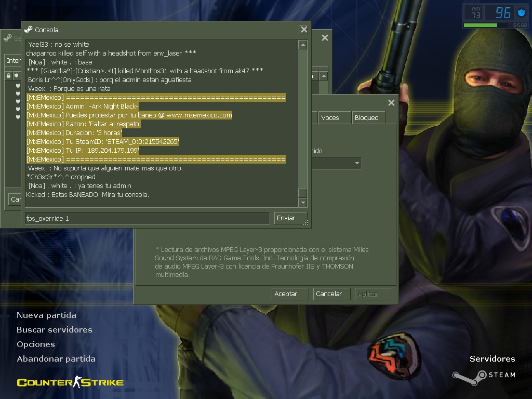
Task: Click the "ya tenes tu admin" line
Action: click(79, 185)
